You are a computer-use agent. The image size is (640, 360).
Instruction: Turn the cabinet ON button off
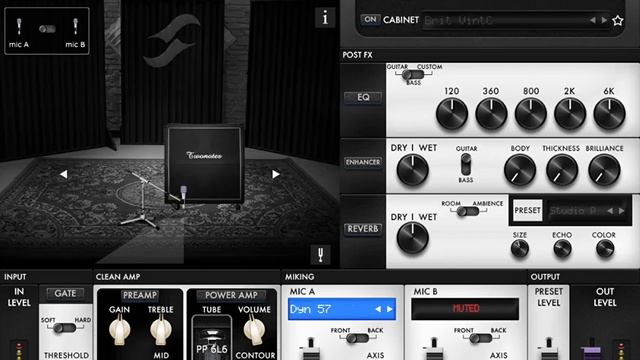[370, 19]
